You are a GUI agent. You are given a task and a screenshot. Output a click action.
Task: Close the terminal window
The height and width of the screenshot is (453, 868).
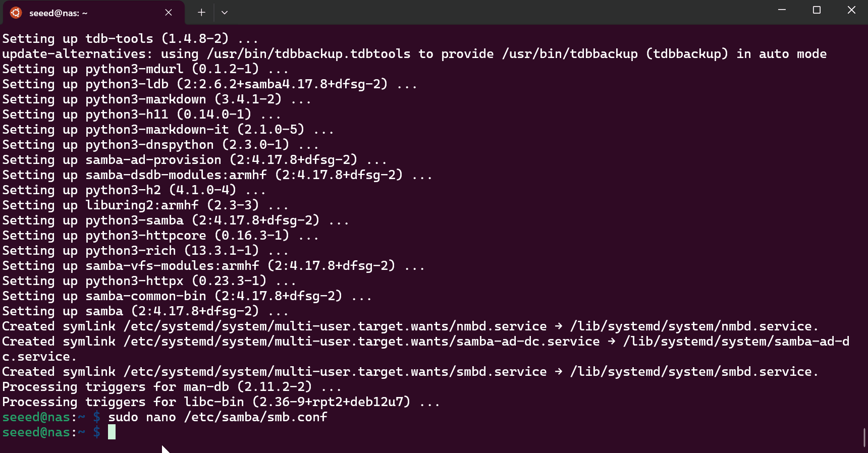tap(851, 10)
